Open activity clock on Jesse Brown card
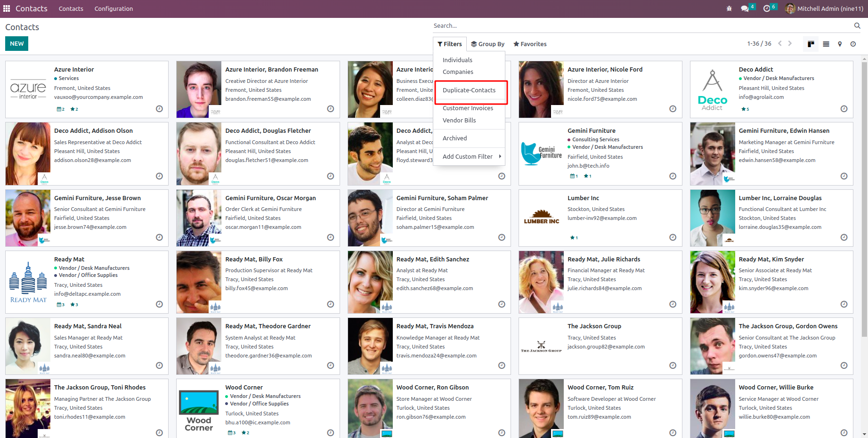This screenshot has width=868, height=438. [160, 237]
